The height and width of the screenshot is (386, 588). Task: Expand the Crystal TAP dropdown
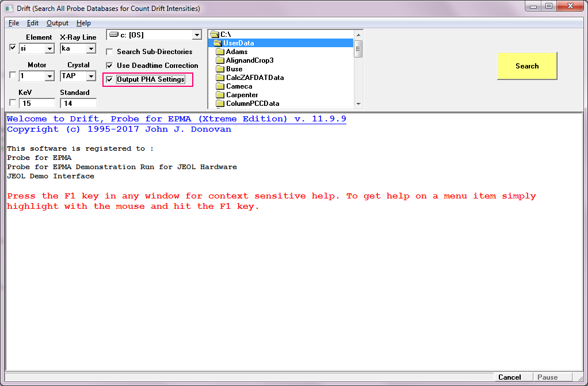[x=90, y=76]
